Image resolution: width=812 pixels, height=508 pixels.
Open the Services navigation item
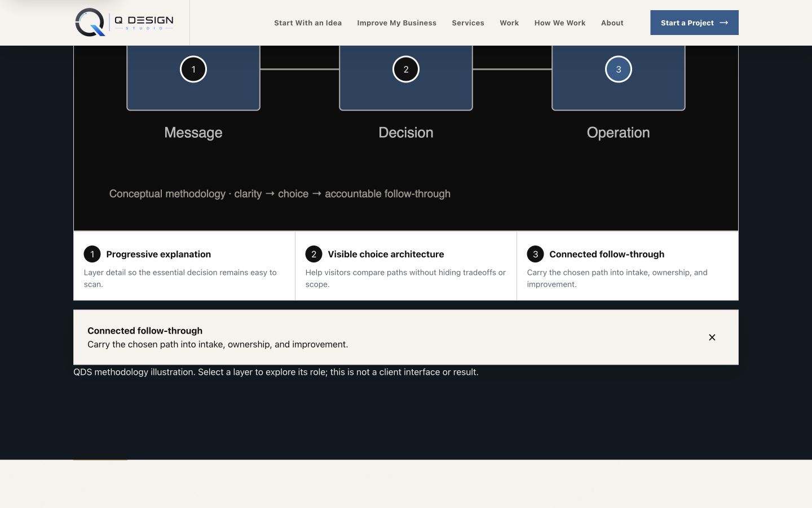click(468, 23)
